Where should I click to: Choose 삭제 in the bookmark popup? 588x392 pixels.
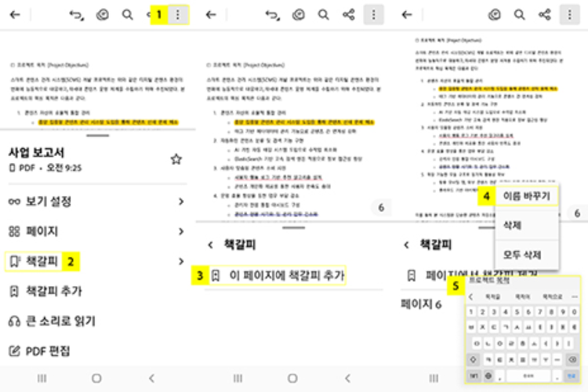(527, 226)
